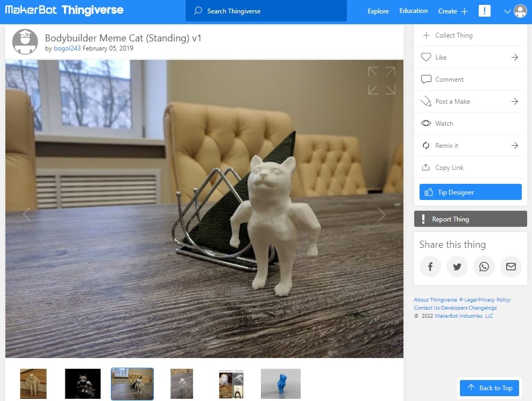Share via the WhatsApp icon

click(484, 267)
